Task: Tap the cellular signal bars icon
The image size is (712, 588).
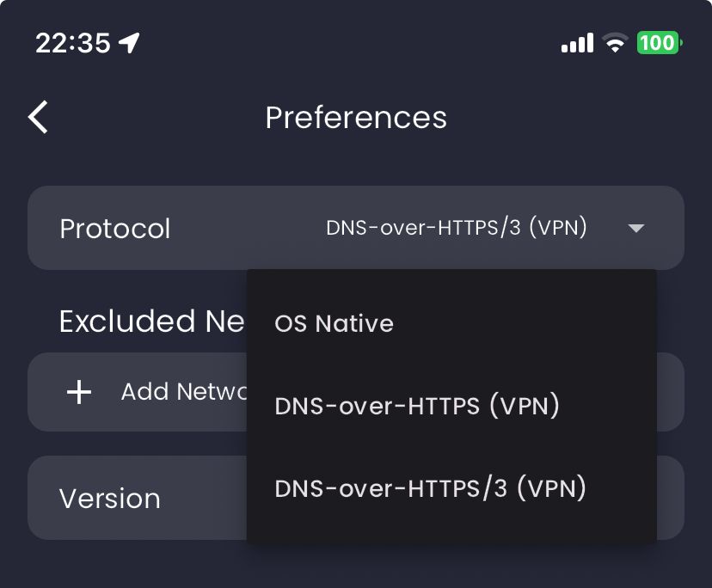Action: pos(576,42)
